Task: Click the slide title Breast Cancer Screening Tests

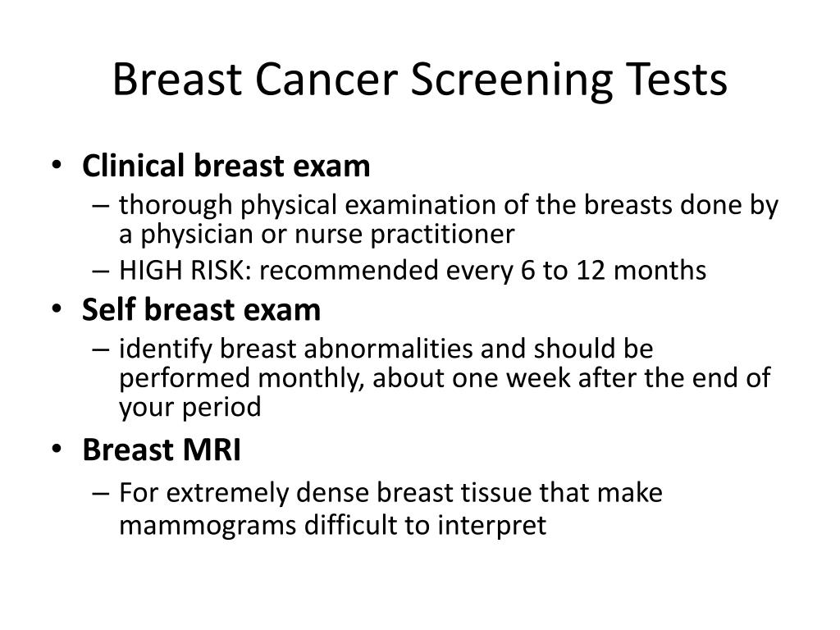Action: coord(420,80)
